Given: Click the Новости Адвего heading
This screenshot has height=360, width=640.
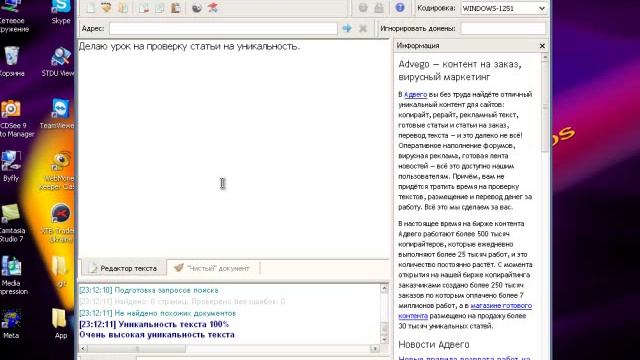Looking at the screenshot, I should (x=433, y=344).
